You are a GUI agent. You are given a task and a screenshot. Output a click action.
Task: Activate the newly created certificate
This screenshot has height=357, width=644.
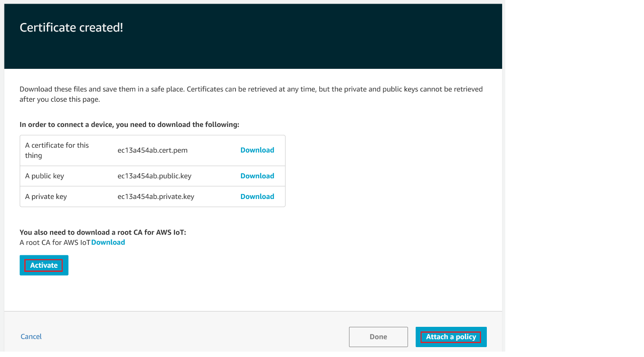pos(44,265)
